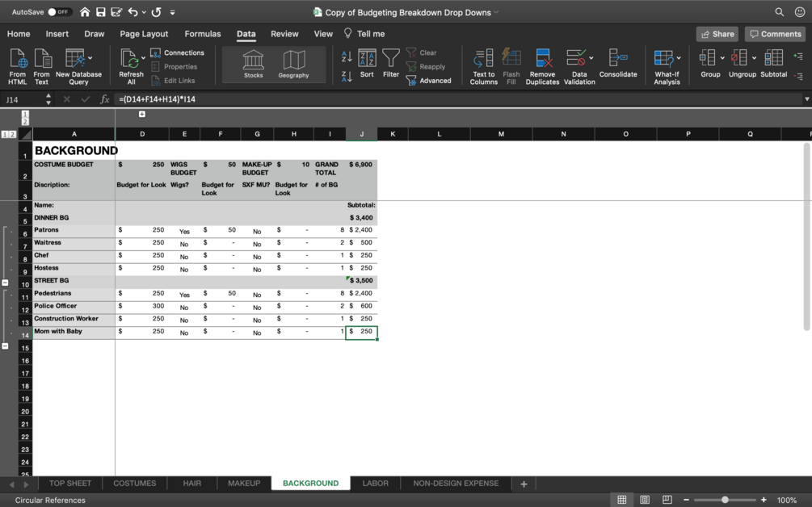Click the fx insert function icon
Screen dimensions: 812x507
pyautogui.click(x=104, y=99)
